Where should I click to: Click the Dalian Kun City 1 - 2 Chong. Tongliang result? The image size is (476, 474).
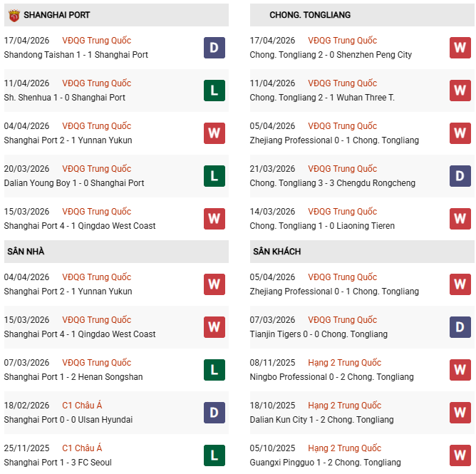(321, 420)
